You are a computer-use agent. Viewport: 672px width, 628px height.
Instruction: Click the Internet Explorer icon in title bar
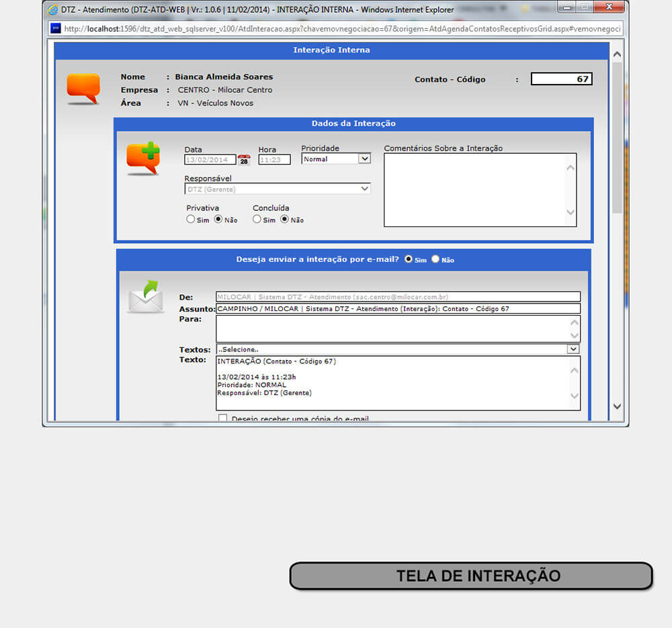click(x=52, y=9)
